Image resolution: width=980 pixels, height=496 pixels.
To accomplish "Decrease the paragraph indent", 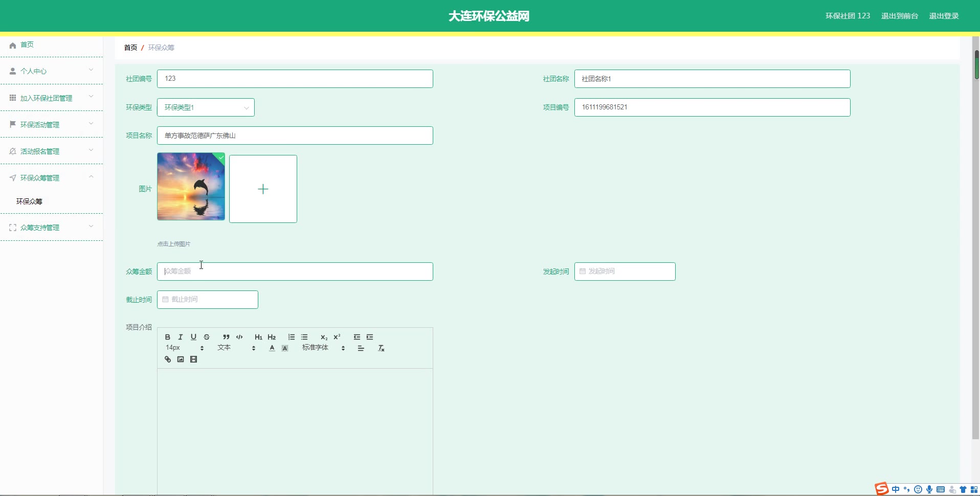I will coord(357,337).
